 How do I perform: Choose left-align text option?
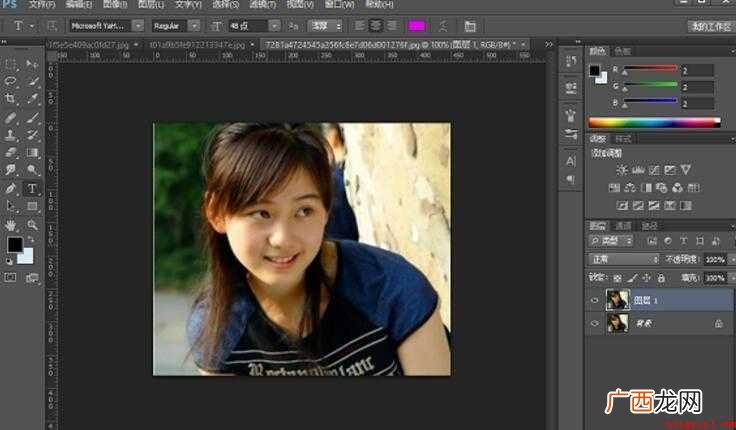(x=360, y=25)
